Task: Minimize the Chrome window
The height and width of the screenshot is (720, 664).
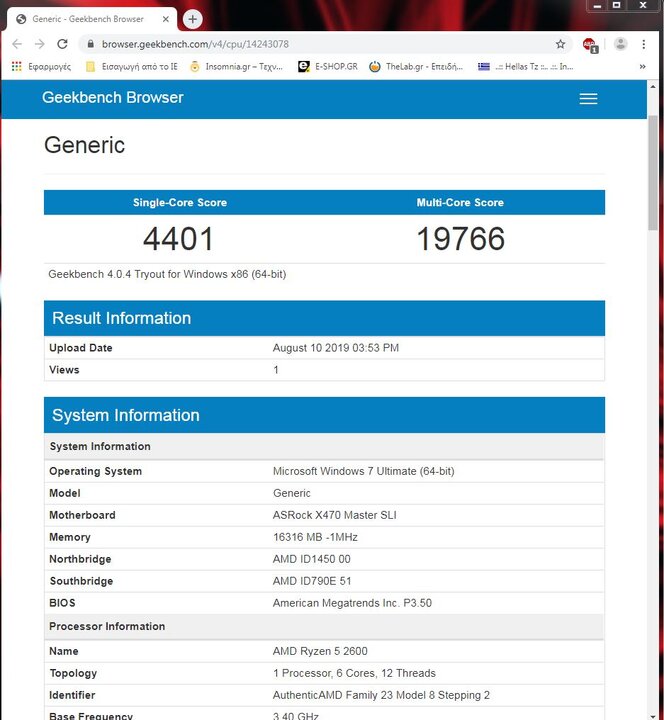Action: click(x=597, y=6)
